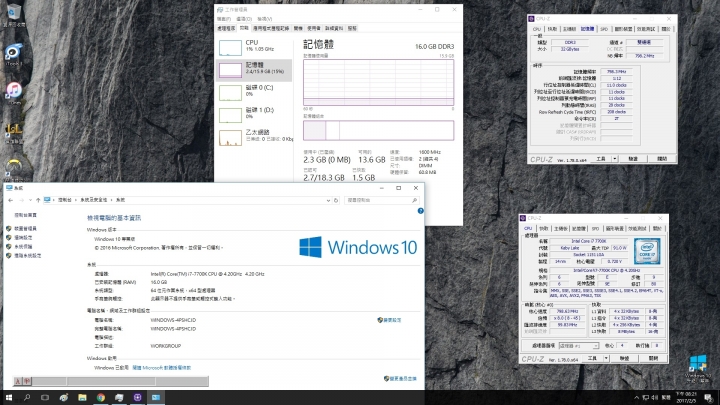Launch the iTools desktop shortcut
The height and width of the screenshot is (405, 720).
13,53
